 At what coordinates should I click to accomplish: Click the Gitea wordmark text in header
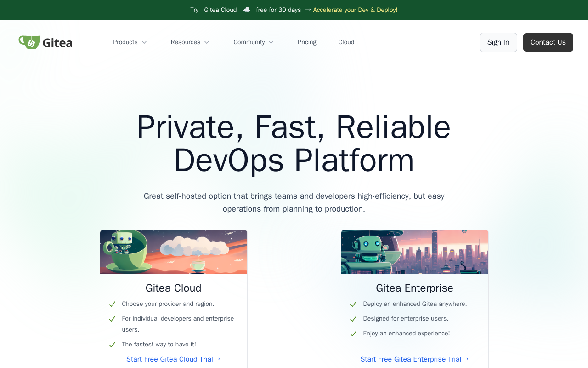coord(57,43)
